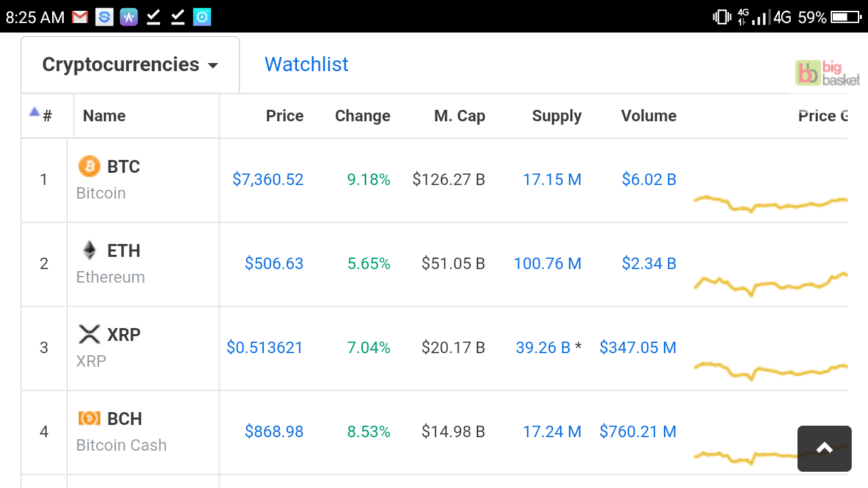Open Bitcoin price link $7,360.52
Screen dimensions: 868x488
[268, 180]
